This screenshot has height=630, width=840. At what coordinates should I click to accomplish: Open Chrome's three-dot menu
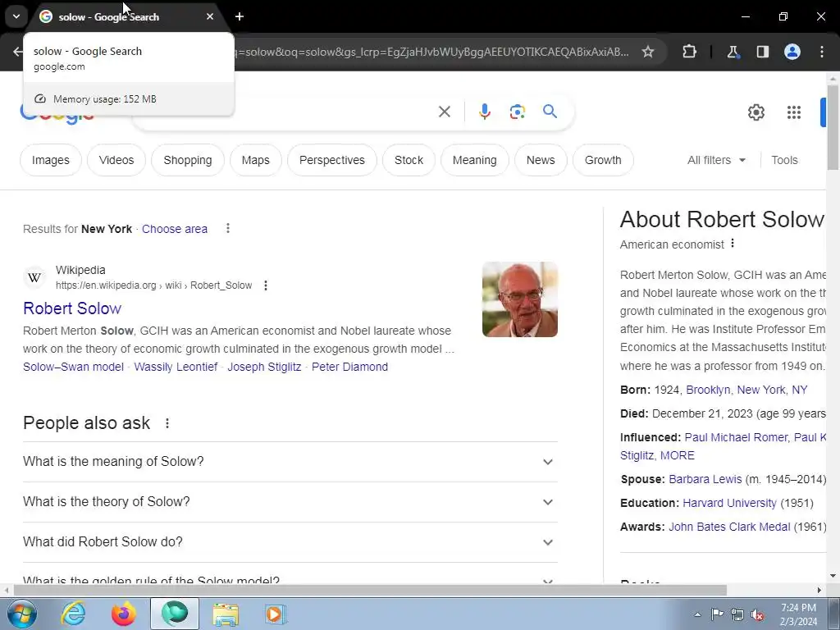822,52
